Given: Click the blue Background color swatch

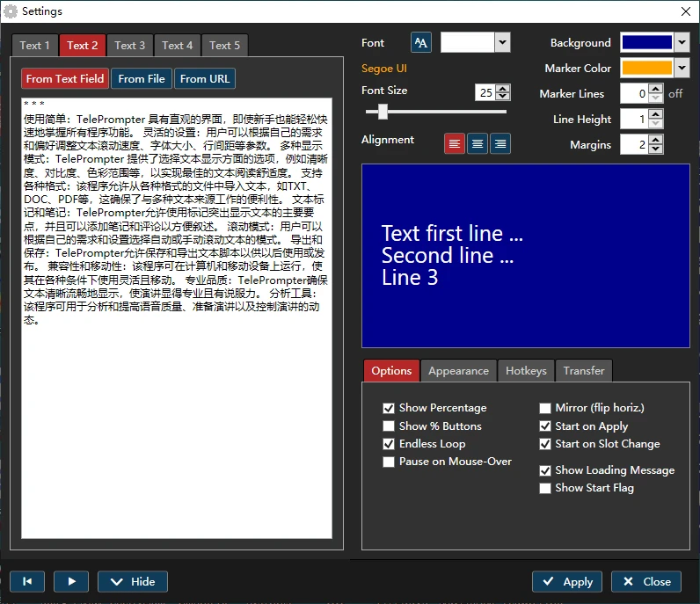Looking at the screenshot, I should pos(647,42).
